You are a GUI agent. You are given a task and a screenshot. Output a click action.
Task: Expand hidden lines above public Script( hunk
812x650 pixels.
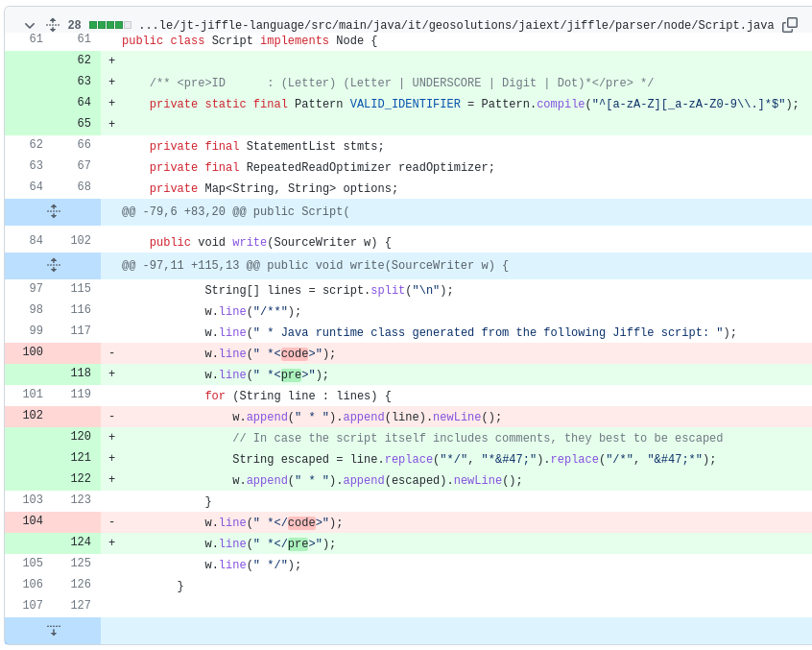(53, 212)
